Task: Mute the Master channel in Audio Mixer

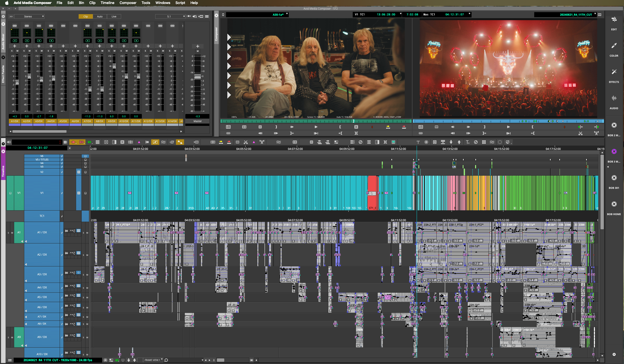Action: click(198, 51)
